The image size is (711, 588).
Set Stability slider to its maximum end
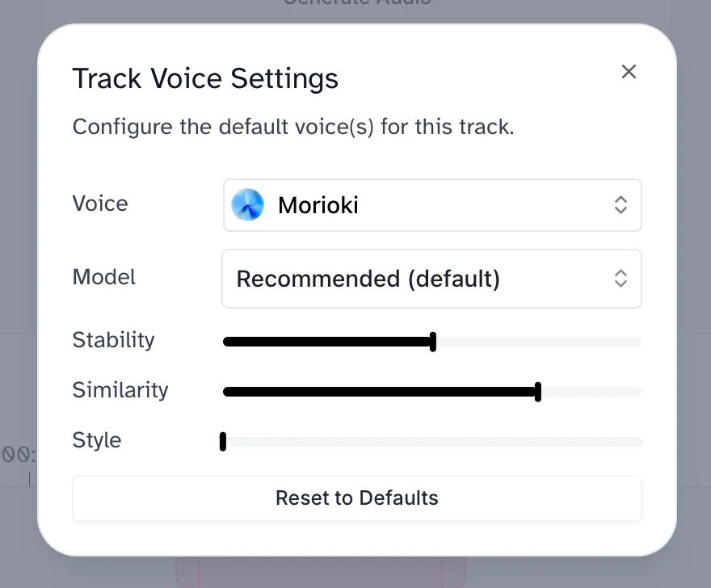[640, 342]
